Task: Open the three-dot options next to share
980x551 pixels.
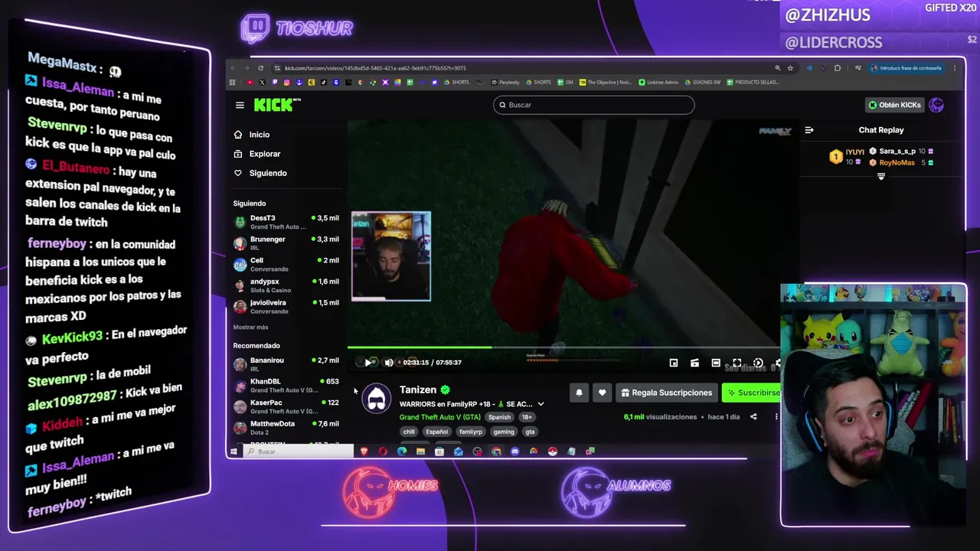Action: coord(776,417)
